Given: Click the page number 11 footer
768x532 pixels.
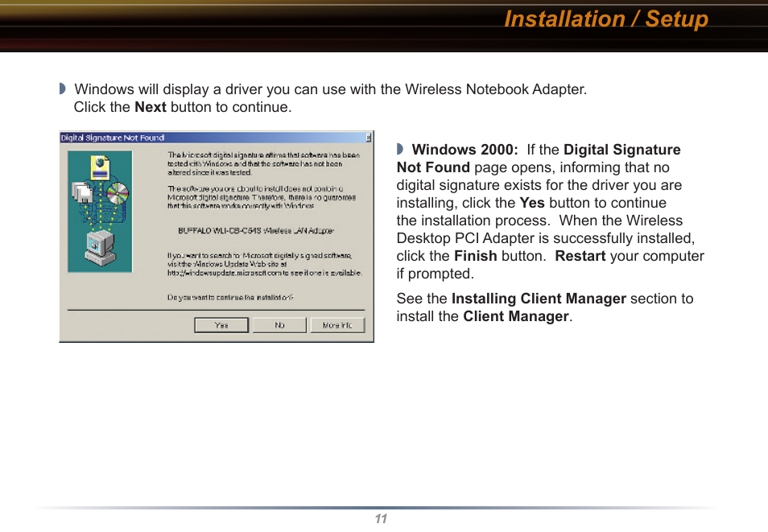Looking at the screenshot, I should click(x=381, y=519).
